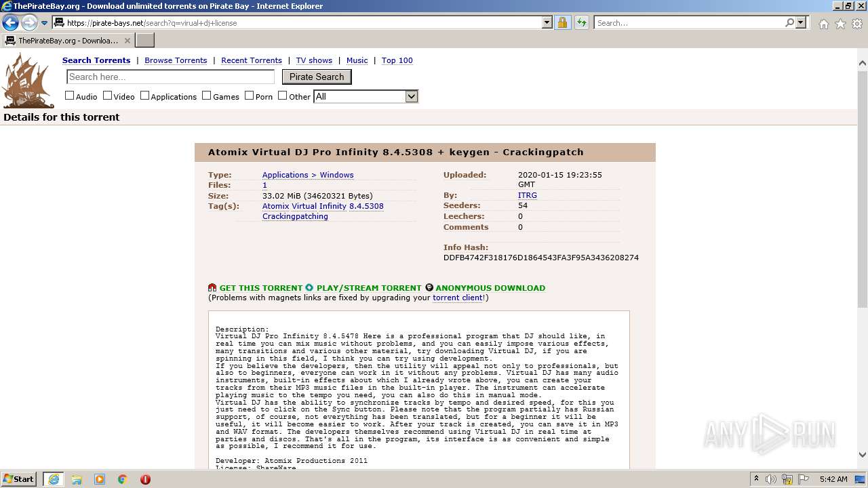Enable the Porn checkbox

pos(249,96)
